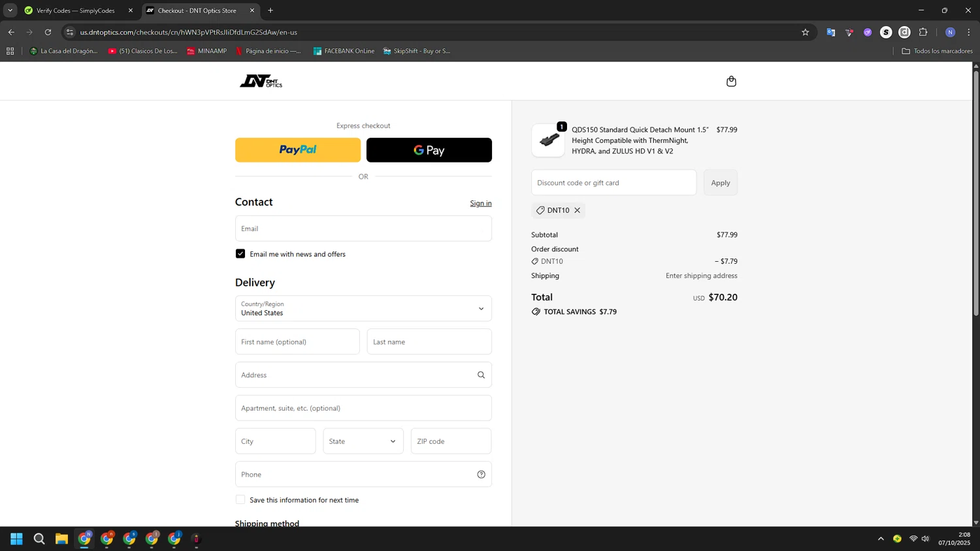Open the shopping bag cart icon
The height and width of the screenshot is (551, 980).
coord(731,81)
